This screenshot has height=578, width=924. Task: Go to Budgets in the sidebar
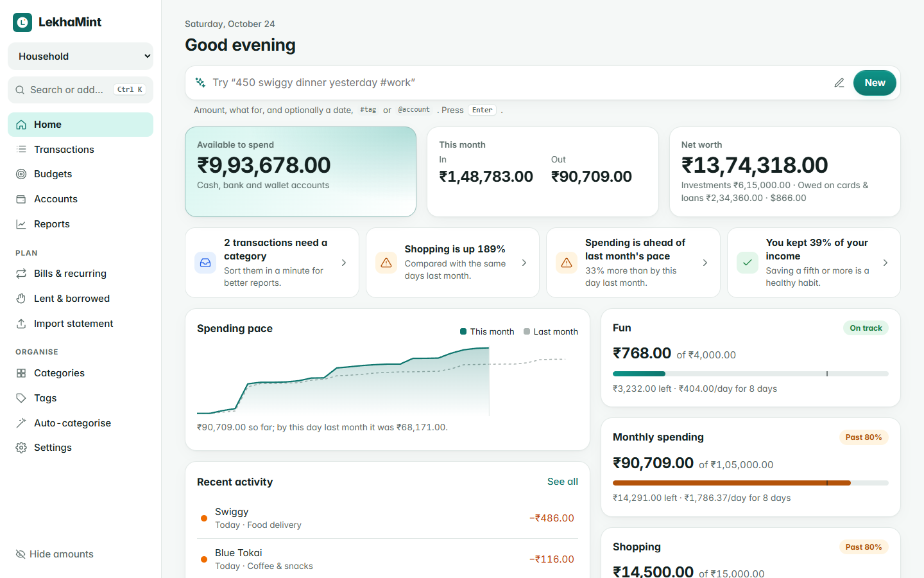[80, 174]
